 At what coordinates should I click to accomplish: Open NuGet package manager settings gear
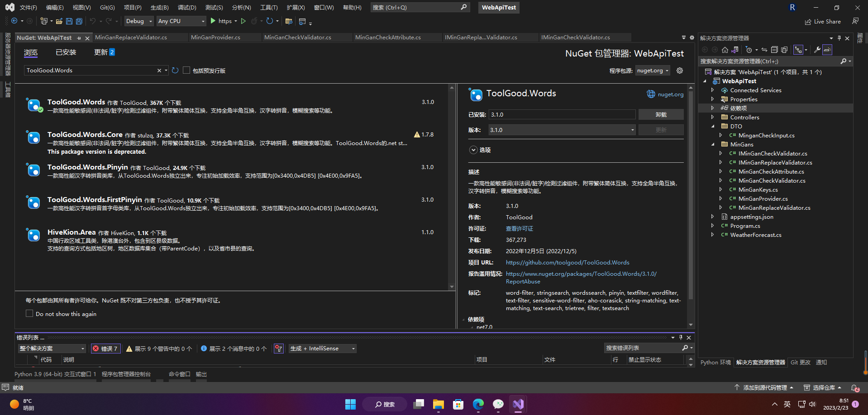pos(679,71)
